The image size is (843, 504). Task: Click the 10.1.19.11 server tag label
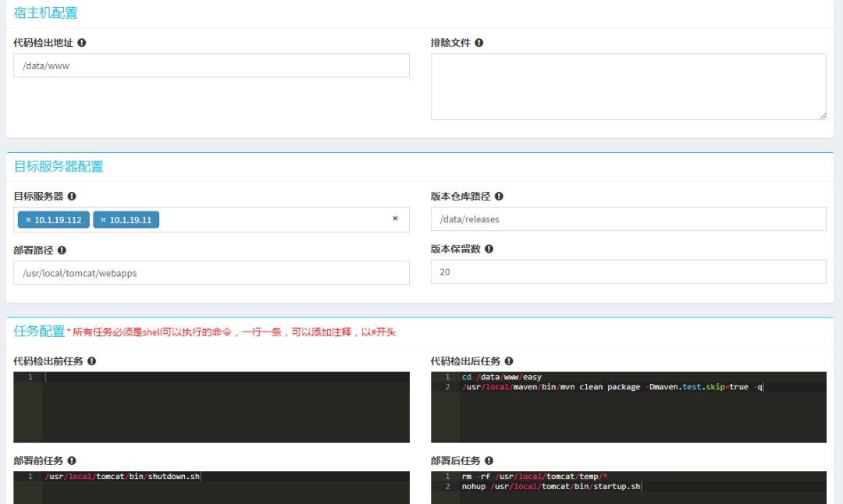coord(130,220)
